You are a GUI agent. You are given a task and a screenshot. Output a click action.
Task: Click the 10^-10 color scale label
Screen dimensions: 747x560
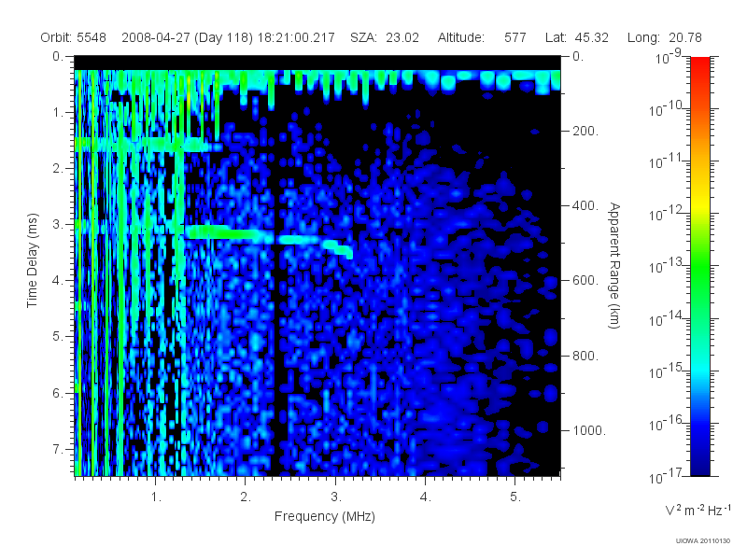(x=667, y=110)
